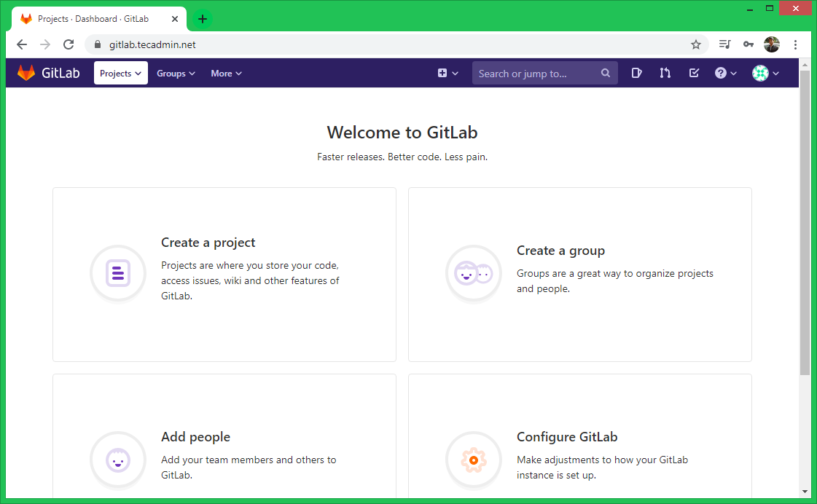Expand the Help menu chevron
The height and width of the screenshot is (504, 817).
point(733,74)
